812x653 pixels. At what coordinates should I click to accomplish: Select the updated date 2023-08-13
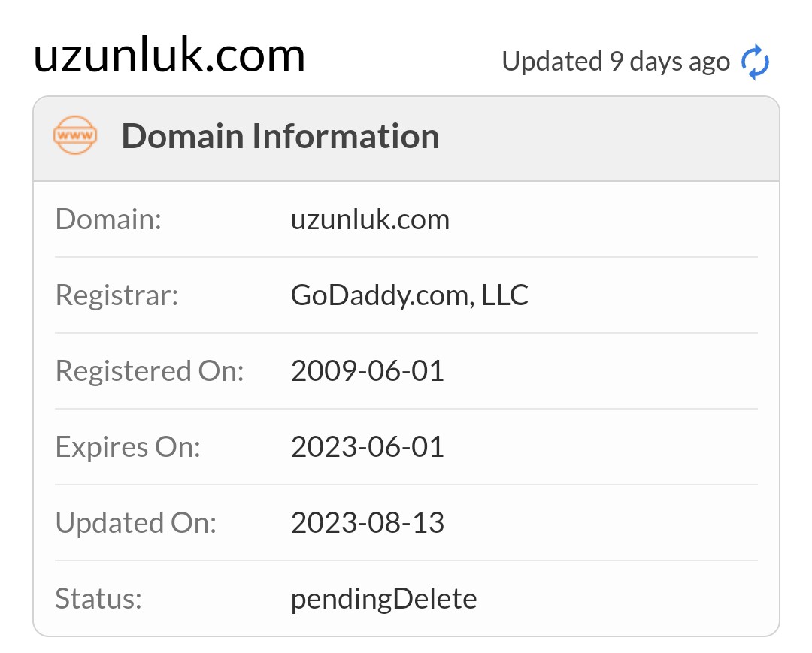pyautogui.click(x=367, y=522)
